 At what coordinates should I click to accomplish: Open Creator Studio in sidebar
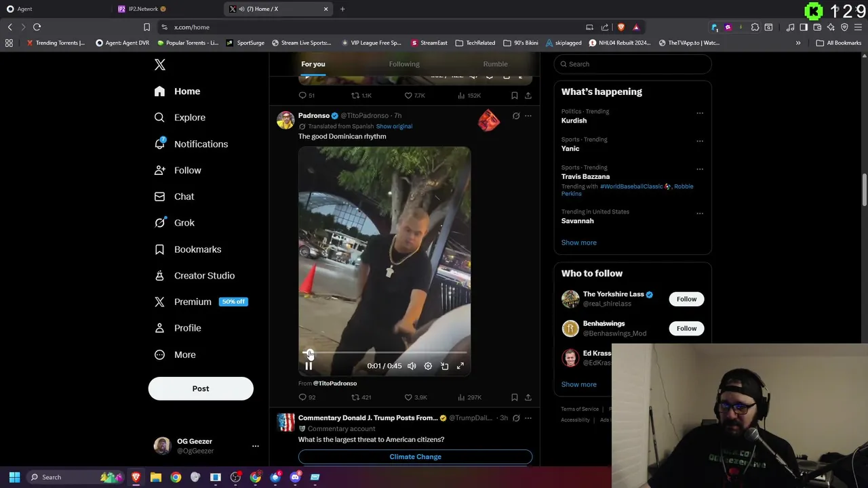click(x=194, y=275)
